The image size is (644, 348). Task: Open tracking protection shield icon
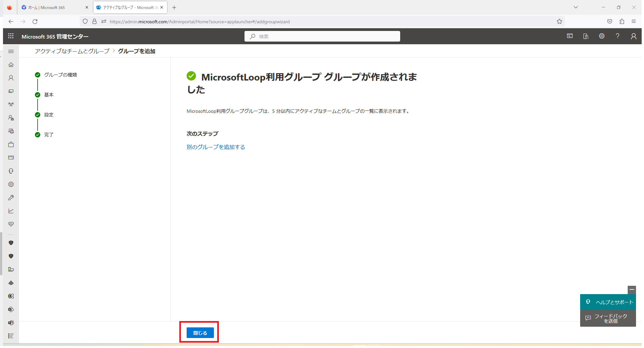pyautogui.click(x=85, y=22)
